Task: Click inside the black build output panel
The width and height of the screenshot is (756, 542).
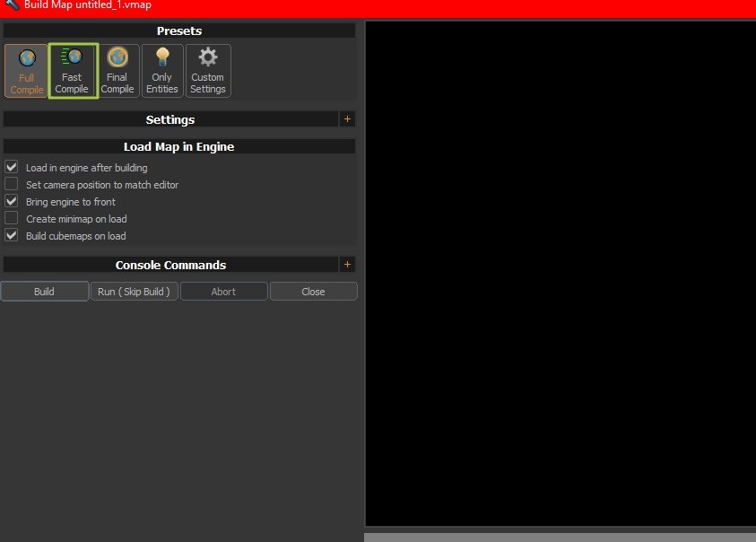Action: click(x=560, y=269)
